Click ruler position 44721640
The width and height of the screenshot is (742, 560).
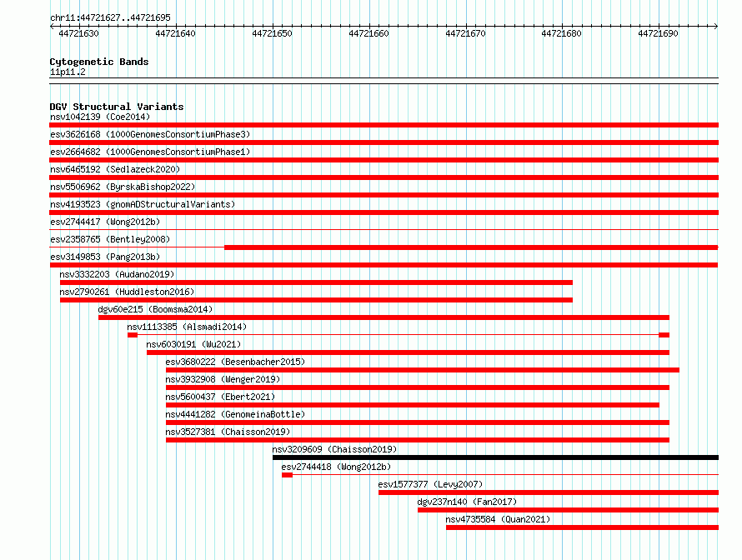175,33
